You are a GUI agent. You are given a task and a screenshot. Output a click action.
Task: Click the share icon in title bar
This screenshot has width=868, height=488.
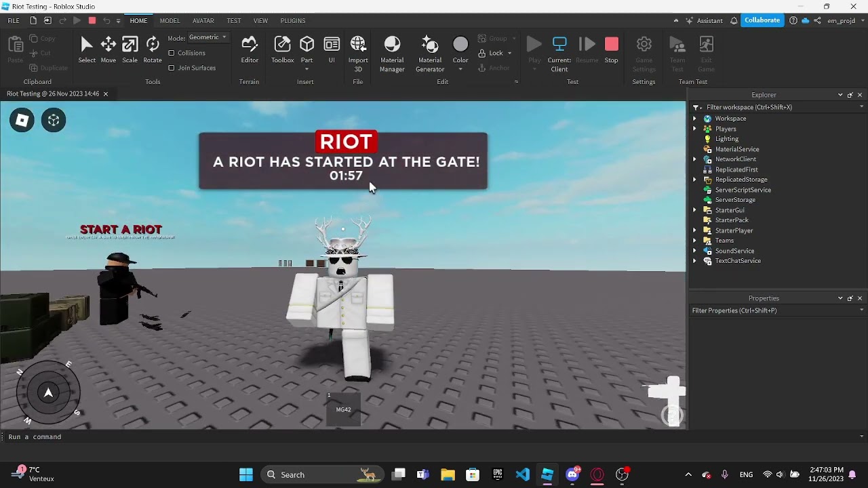(x=817, y=20)
